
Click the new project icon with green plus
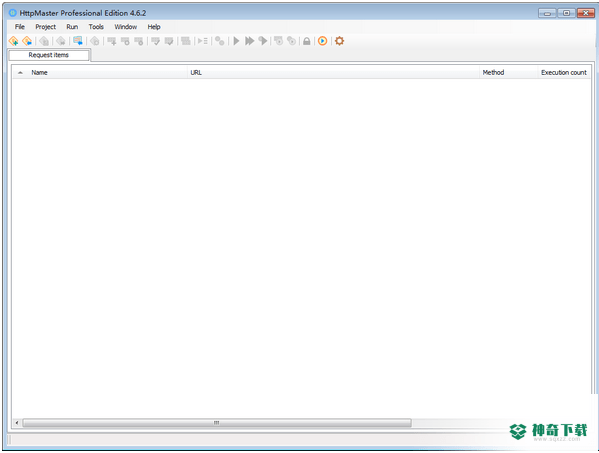coord(13,41)
